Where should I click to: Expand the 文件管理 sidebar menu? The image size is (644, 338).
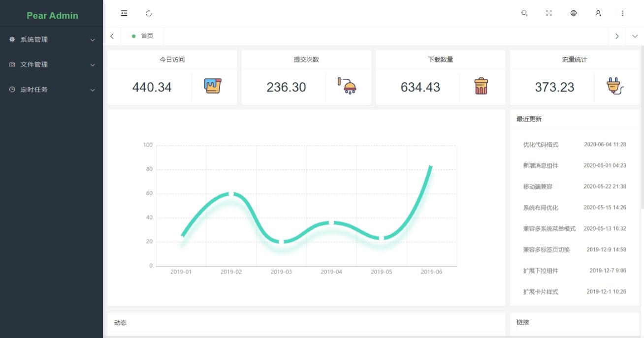[52, 64]
